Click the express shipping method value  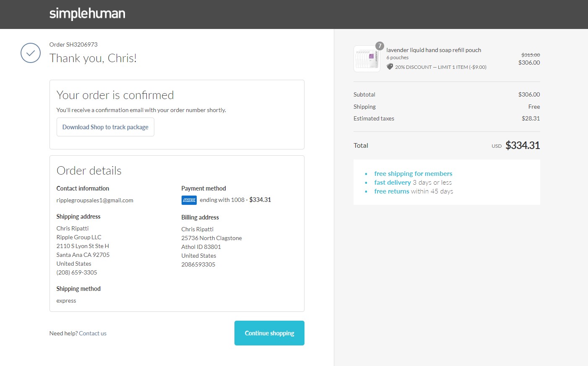(x=66, y=301)
